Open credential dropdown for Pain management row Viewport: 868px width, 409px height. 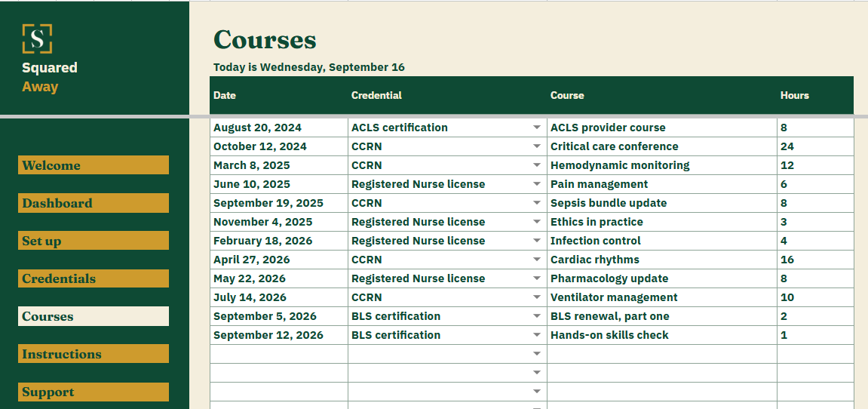536,184
